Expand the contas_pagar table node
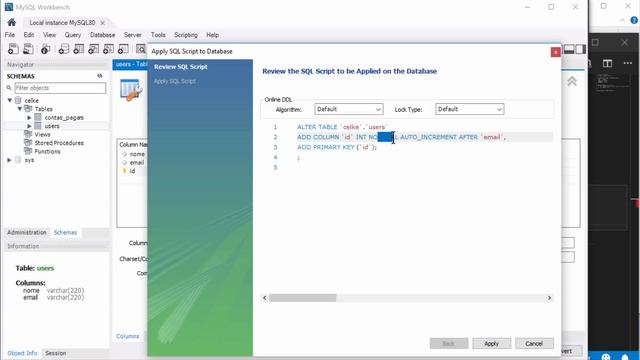The image size is (640, 360). [x=29, y=118]
